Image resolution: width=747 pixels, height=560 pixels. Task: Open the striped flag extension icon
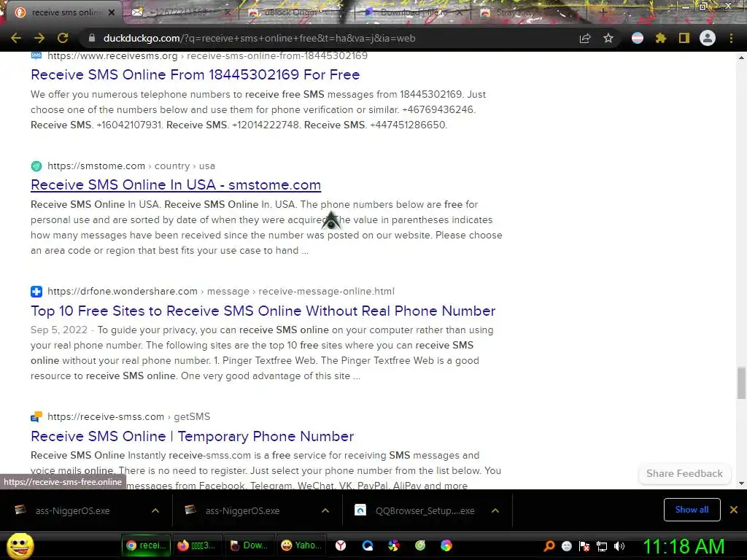coord(637,38)
